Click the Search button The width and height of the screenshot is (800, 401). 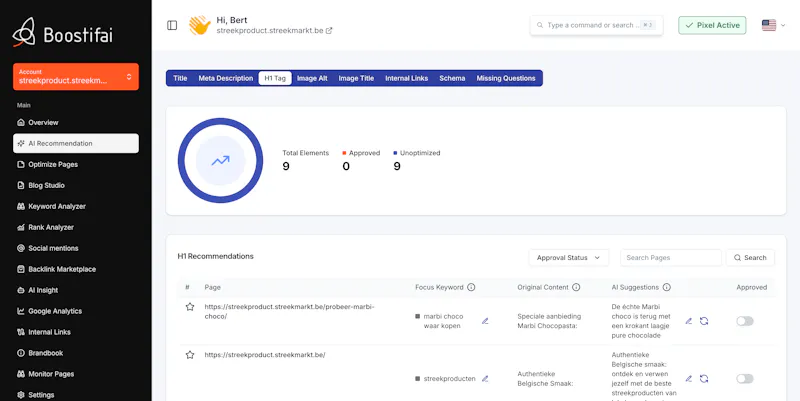pos(750,258)
